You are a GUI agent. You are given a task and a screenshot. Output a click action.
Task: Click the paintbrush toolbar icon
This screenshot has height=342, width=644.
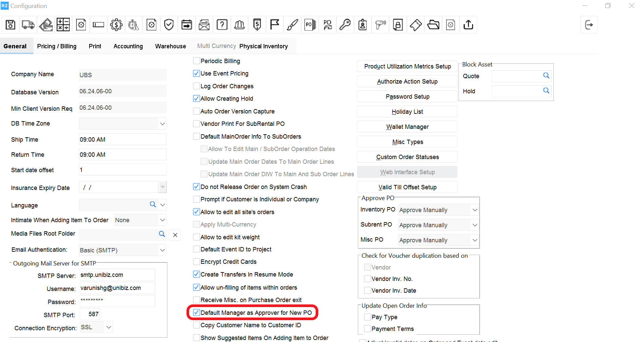pyautogui.click(x=292, y=25)
